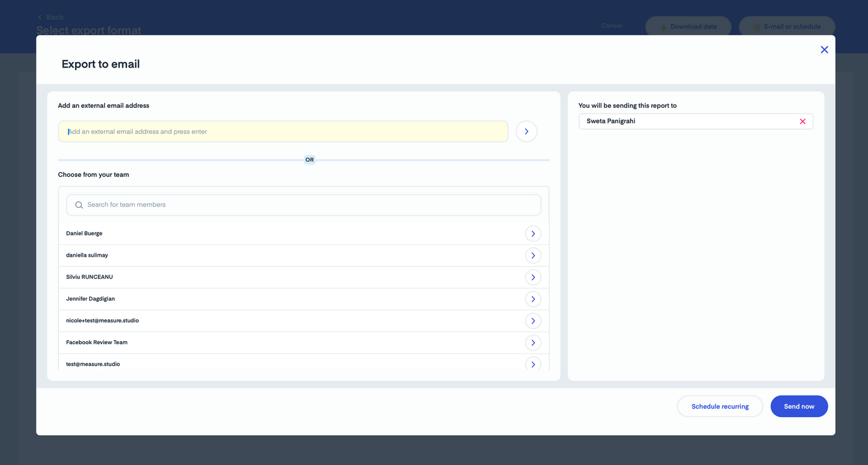Select Facebook Review Team row text
This screenshot has height=465, width=868.
(97, 342)
